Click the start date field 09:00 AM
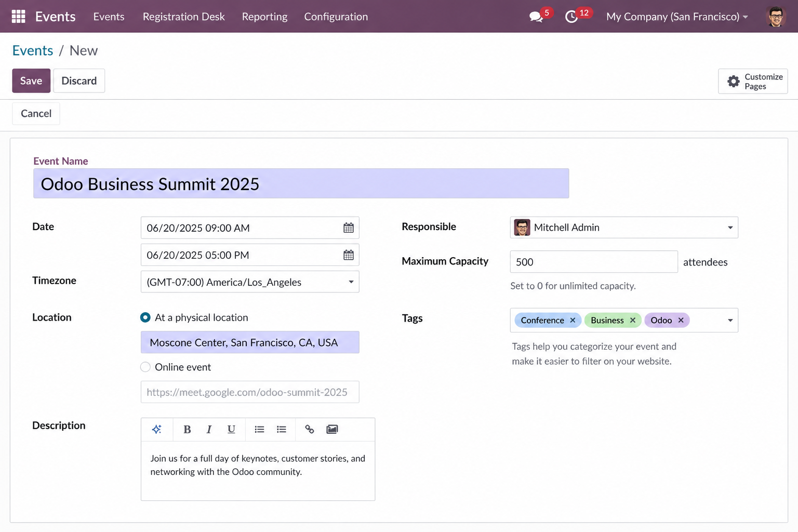This screenshot has height=532, width=798. pos(250,228)
